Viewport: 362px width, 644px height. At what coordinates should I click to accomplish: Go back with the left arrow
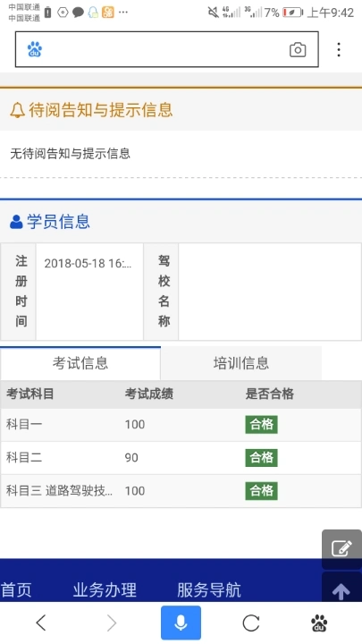click(40, 623)
